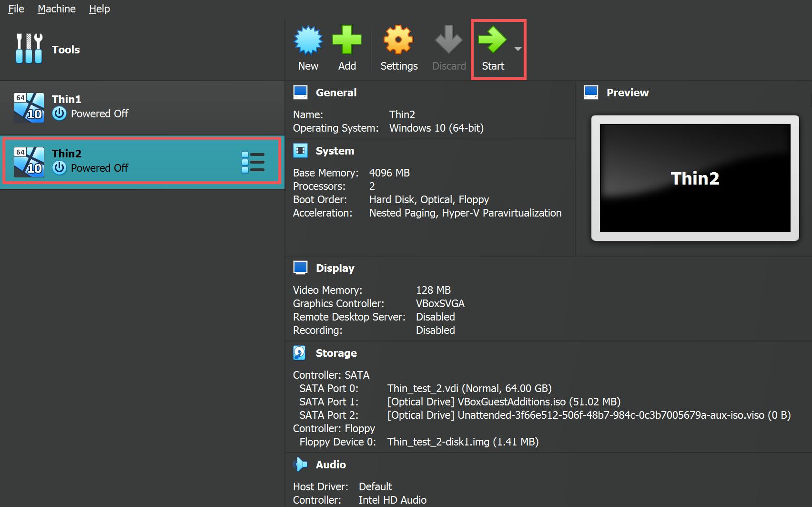Click the New machine toolbar icon
This screenshot has height=507, width=812.
(308, 40)
